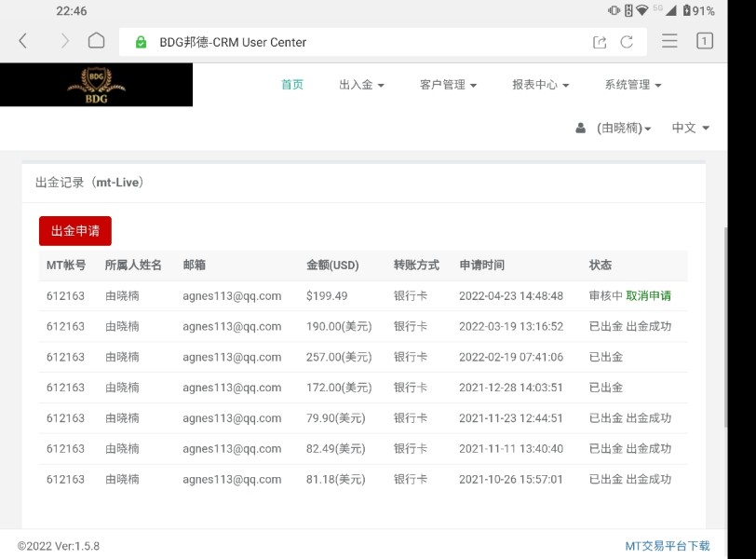The width and height of the screenshot is (756, 559).
Task: Tap the battery 91% indicator
Action: coord(698,10)
